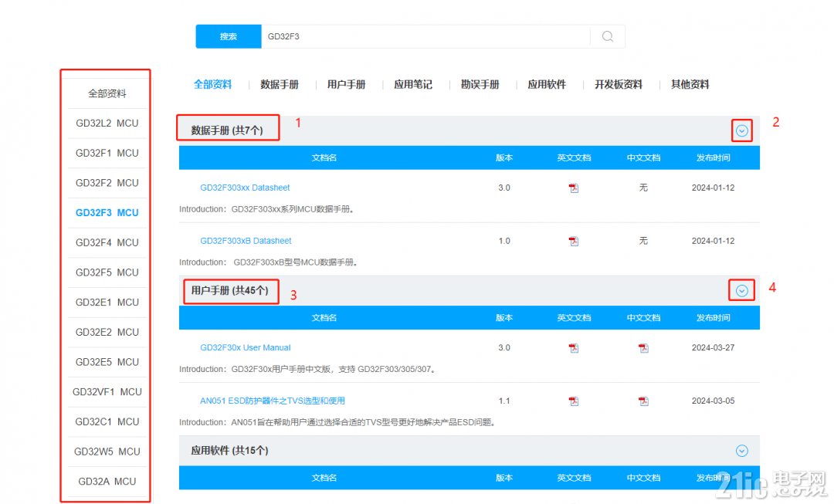The width and height of the screenshot is (834, 504).
Task: Open English PDF for AN051 ESD document
Action: click(x=573, y=401)
